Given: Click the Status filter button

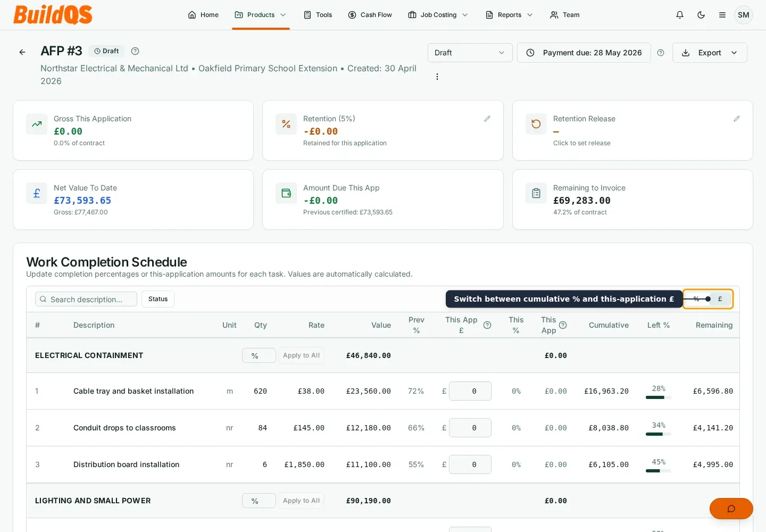Looking at the screenshot, I should pos(158,299).
